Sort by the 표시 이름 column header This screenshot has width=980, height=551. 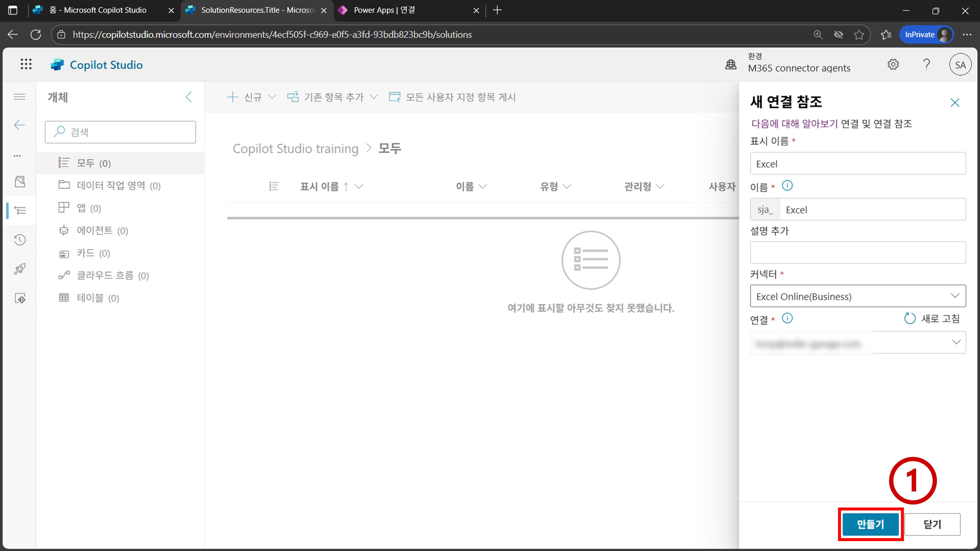click(x=319, y=186)
